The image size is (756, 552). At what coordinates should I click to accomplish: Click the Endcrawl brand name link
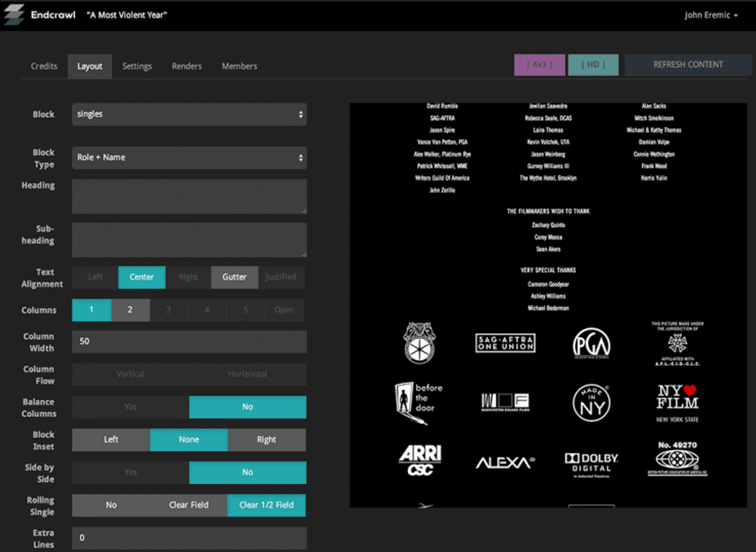point(53,15)
